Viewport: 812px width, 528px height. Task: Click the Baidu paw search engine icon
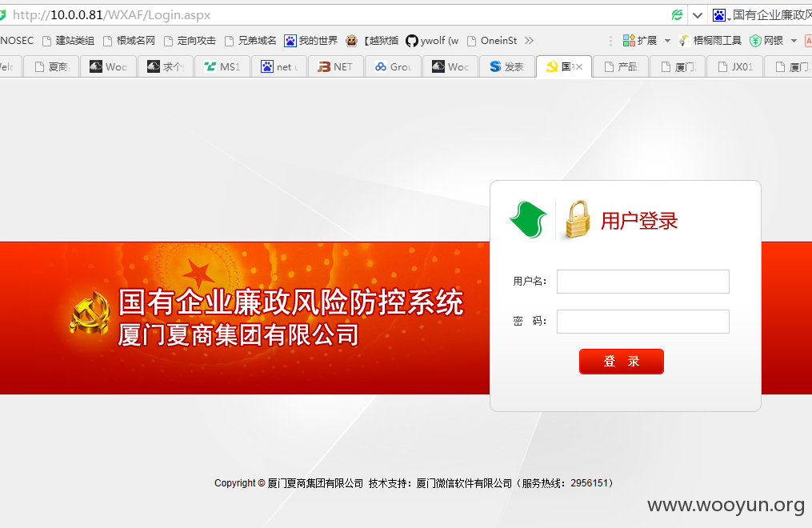718,15
